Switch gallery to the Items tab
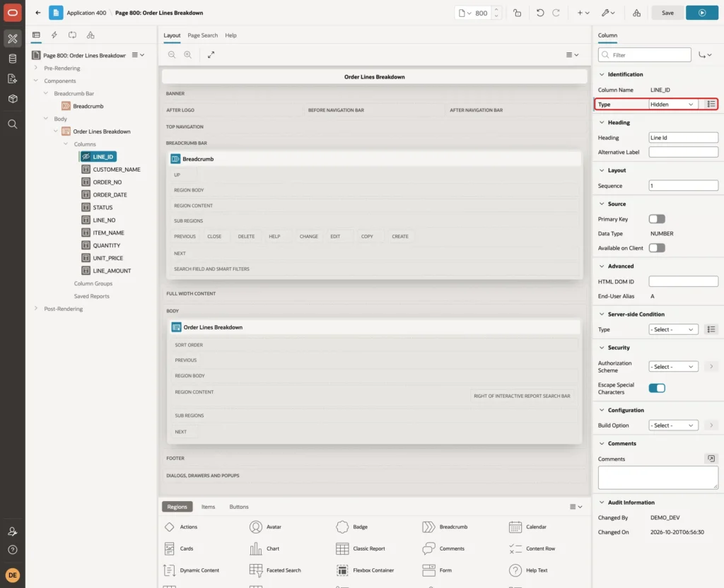 tap(208, 507)
